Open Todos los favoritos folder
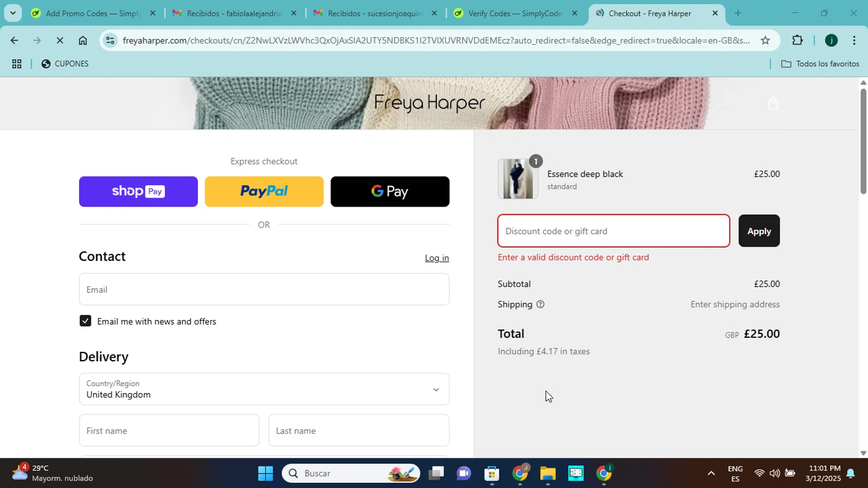The height and width of the screenshot is (488, 868). pyautogui.click(x=820, y=64)
